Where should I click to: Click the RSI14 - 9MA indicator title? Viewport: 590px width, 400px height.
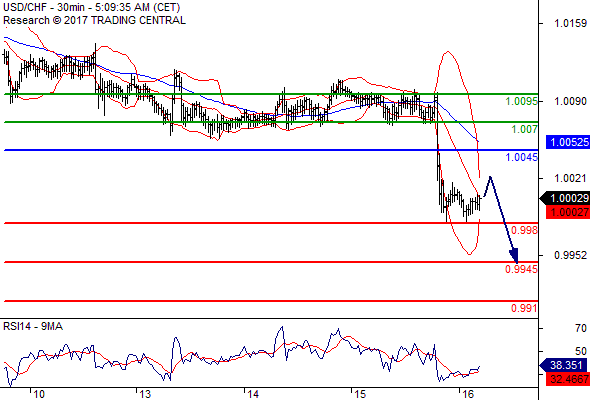[x=33, y=327]
